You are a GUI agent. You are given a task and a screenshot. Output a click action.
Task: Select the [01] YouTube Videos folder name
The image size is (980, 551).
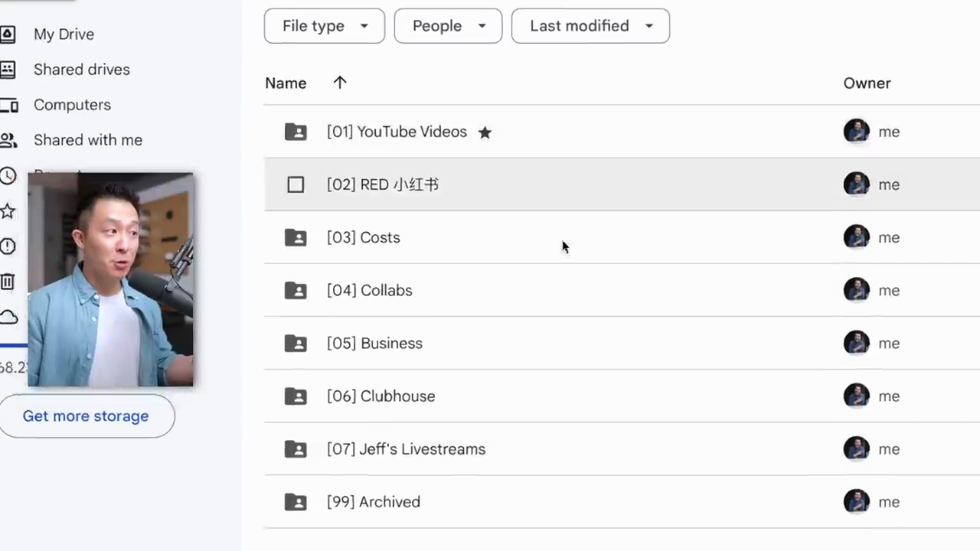click(397, 132)
